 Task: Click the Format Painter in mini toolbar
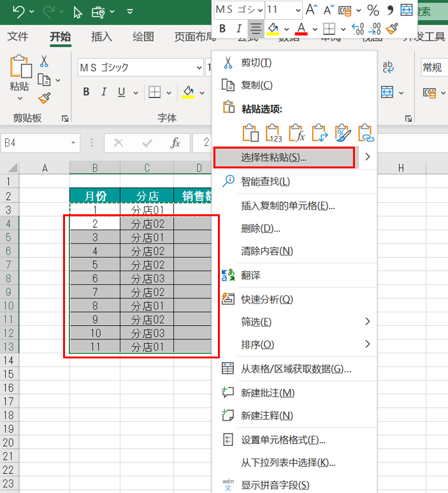(392, 29)
